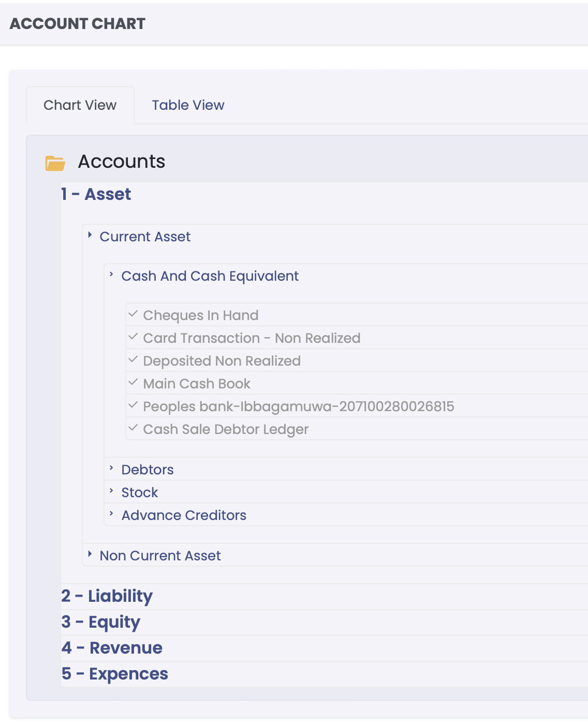
Task: Click checkmark beside Cash Sale Debtor Ledger
Action: 133,428
